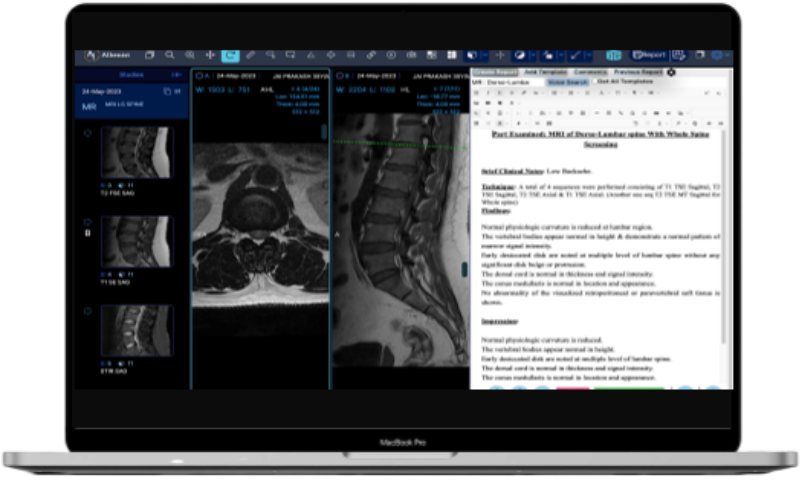
Task: Open the dropdown arrow next to line tool
Action: click(x=589, y=55)
